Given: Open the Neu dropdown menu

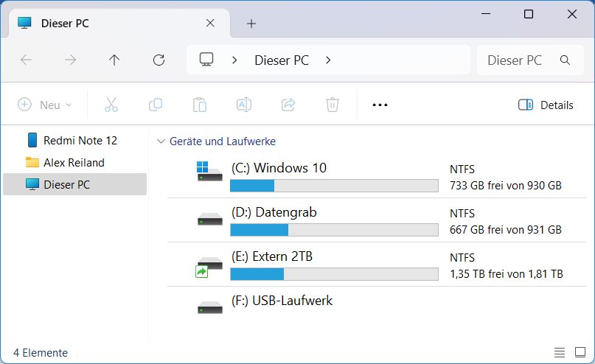Looking at the screenshot, I should tap(45, 105).
